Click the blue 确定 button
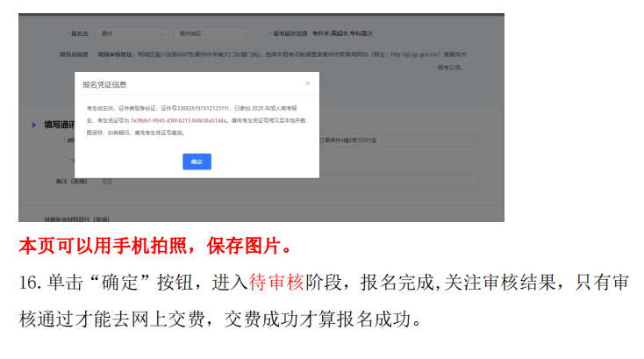Screen dimensions: 644x359 coord(197,162)
